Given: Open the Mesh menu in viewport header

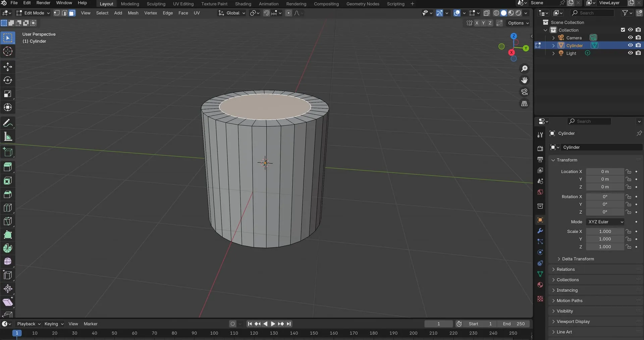Looking at the screenshot, I should pyautogui.click(x=133, y=13).
